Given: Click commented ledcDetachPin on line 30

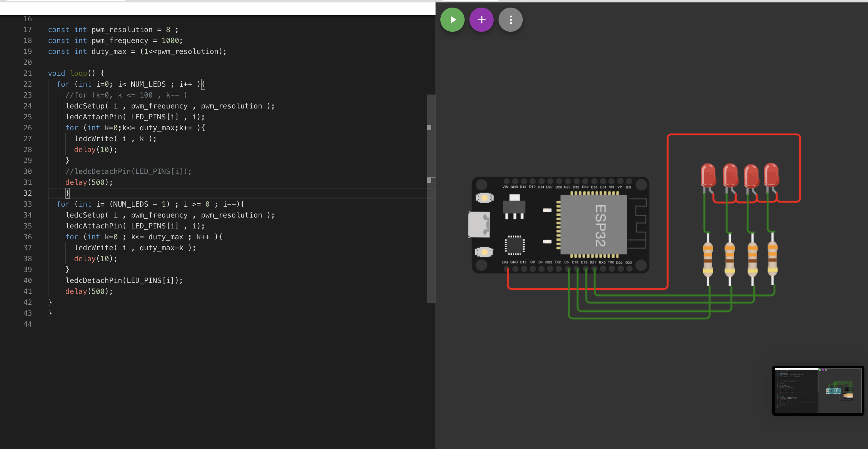Looking at the screenshot, I should click(x=128, y=171).
